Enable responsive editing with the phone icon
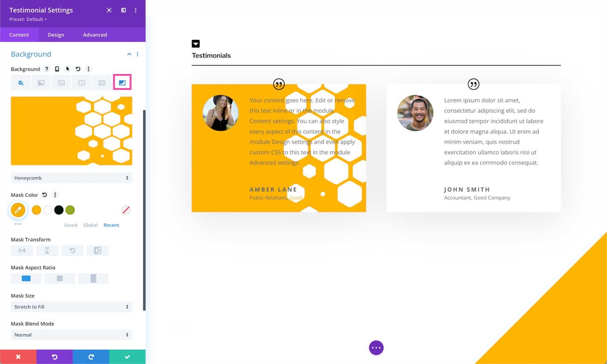The image size is (607, 364). pyautogui.click(x=57, y=69)
